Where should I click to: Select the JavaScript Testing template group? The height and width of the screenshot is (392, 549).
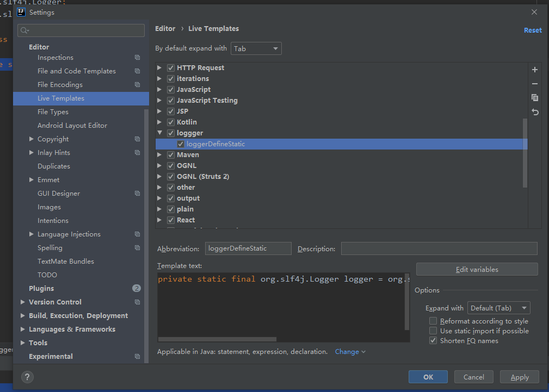(207, 101)
